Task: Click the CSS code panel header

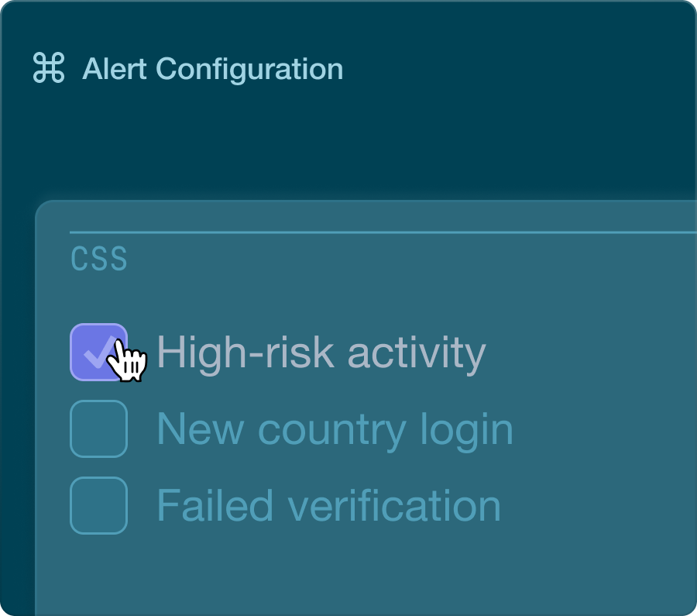Action: (99, 260)
